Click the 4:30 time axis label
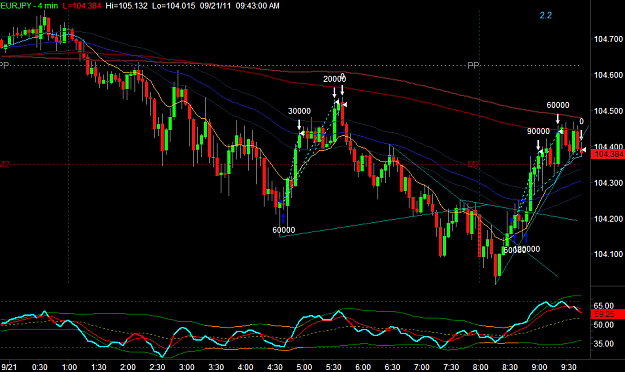 click(x=275, y=367)
